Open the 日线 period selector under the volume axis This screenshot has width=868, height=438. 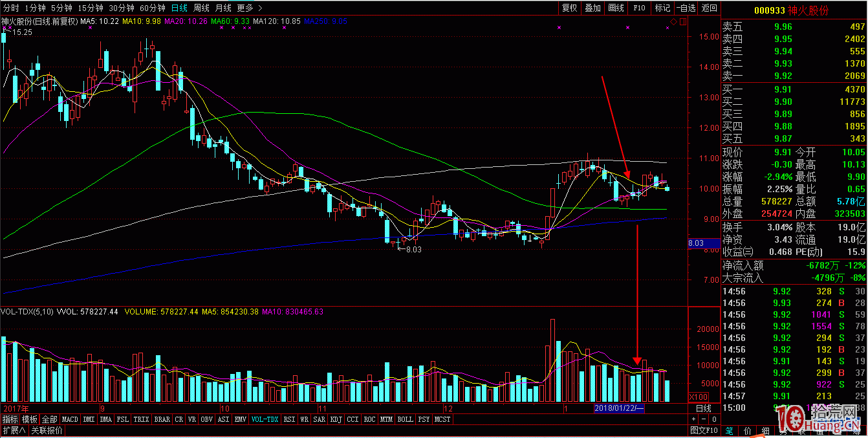704,408
